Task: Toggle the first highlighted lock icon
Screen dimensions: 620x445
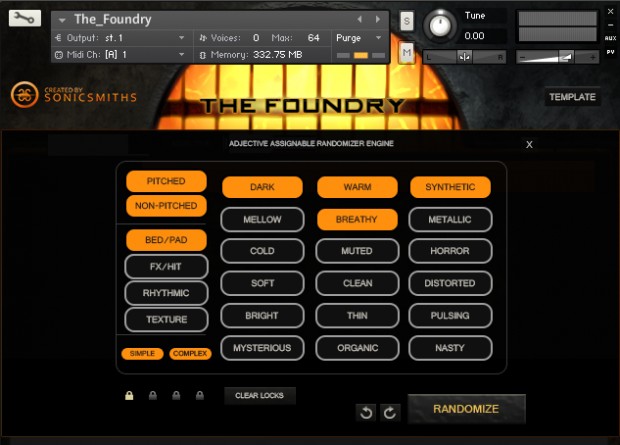Action: click(x=129, y=395)
